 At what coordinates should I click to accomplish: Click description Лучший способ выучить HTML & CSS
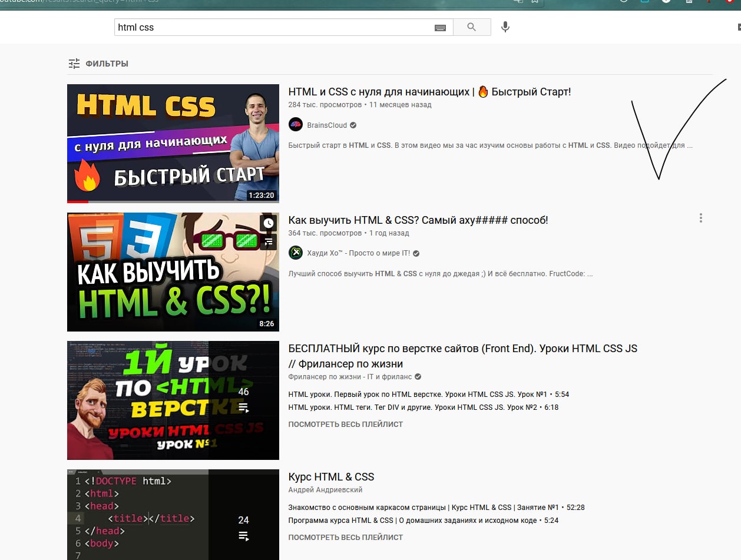coord(441,274)
